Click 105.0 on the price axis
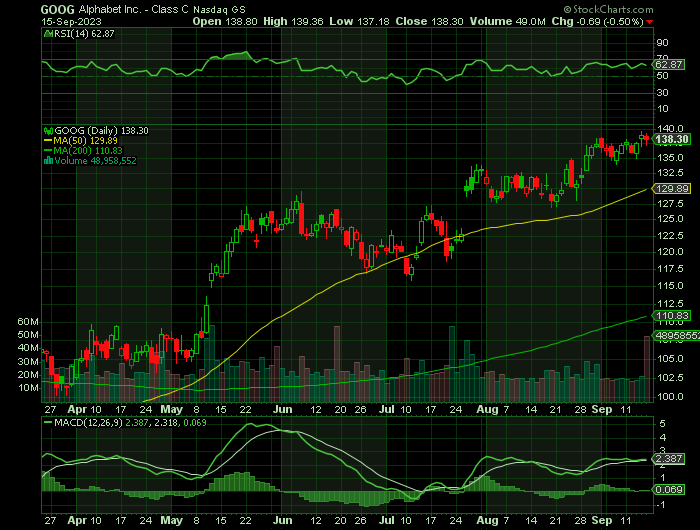 pyautogui.click(x=670, y=359)
